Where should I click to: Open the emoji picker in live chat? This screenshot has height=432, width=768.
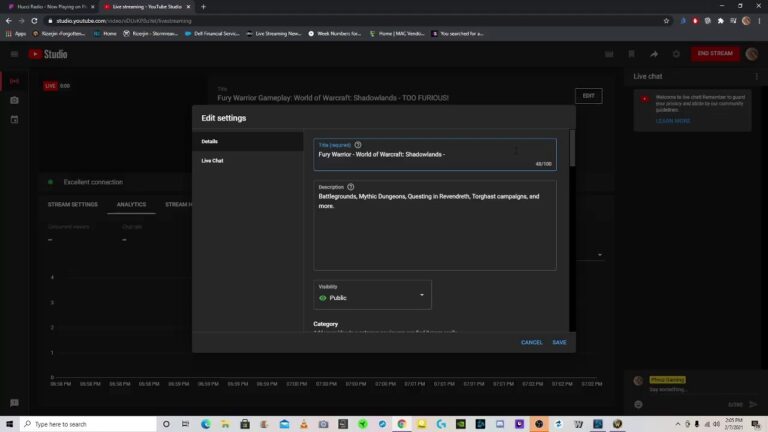pyautogui.click(x=638, y=404)
